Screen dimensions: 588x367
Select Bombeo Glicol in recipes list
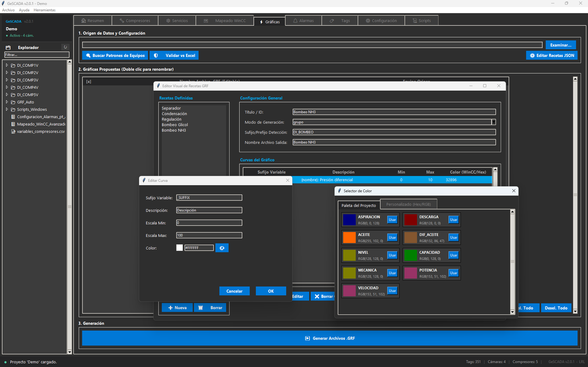coord(175,125)
